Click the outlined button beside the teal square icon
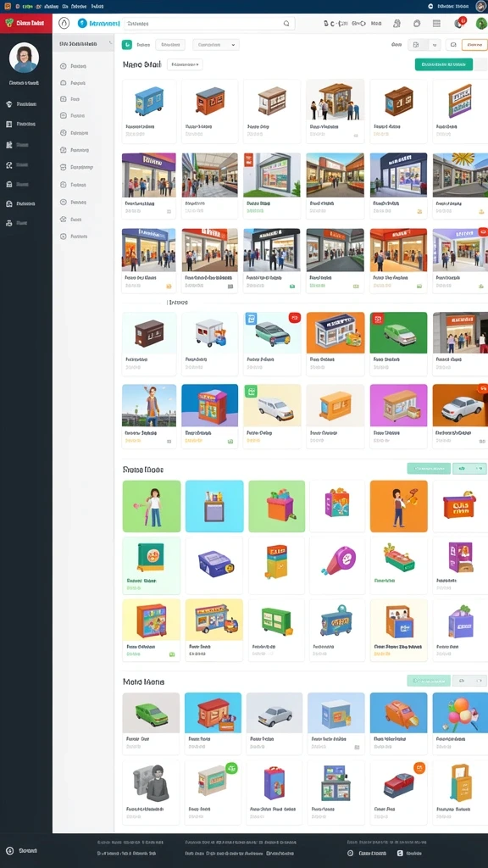 [x=170, y=45]
